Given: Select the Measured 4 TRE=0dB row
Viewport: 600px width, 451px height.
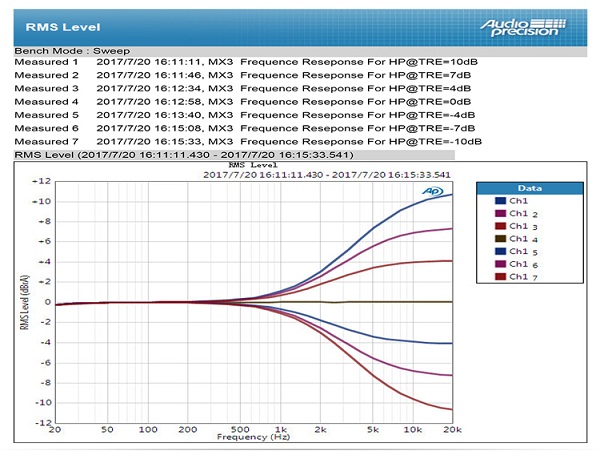Looking at the screenshot, I should (243, 102).
